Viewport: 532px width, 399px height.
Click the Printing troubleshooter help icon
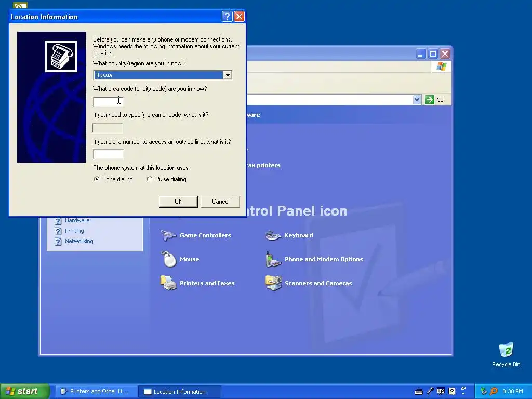(58, 231)
